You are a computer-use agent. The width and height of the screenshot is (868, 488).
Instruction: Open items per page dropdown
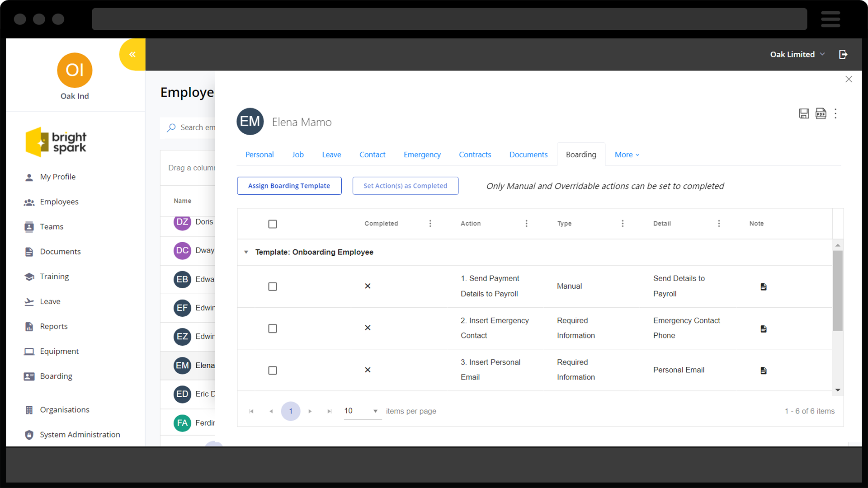point(363,411)
